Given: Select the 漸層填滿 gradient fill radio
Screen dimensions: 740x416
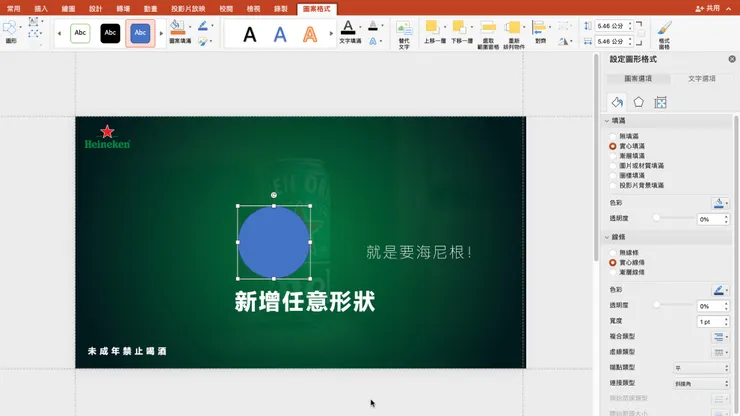Looking at the screenshot, I should (613, 156).
